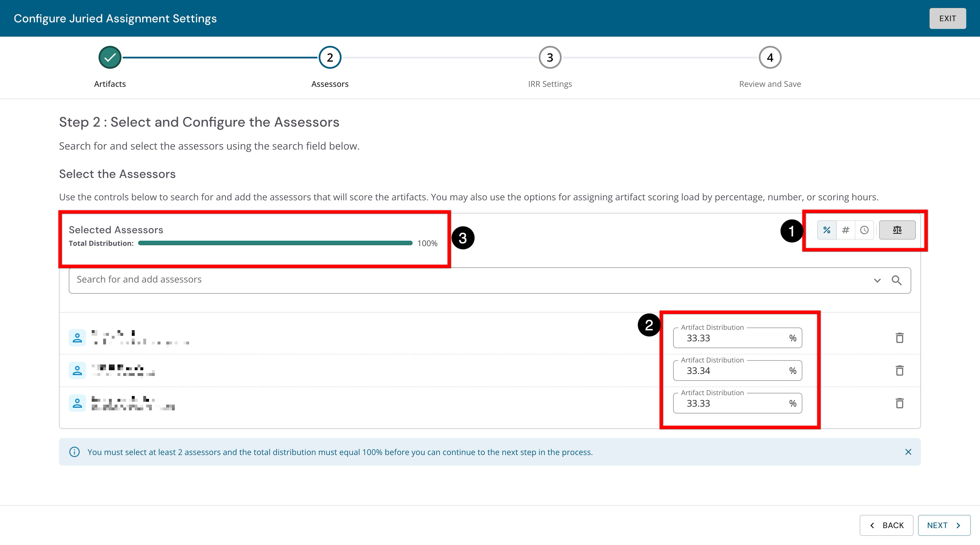
Task: Open step 3 IRR Settings
Action: pos(550,57)
